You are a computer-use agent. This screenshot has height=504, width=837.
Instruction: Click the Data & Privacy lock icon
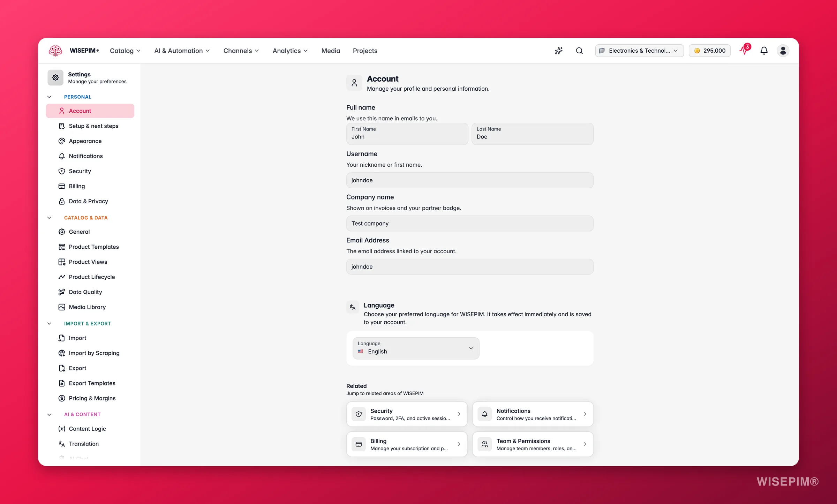[x=62, y=201]
